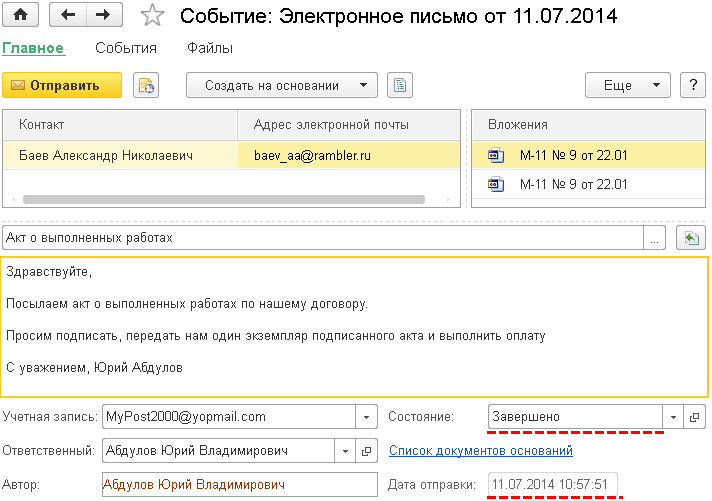
Task: Click the document icon next to Отправить
Action: [146, 85]
